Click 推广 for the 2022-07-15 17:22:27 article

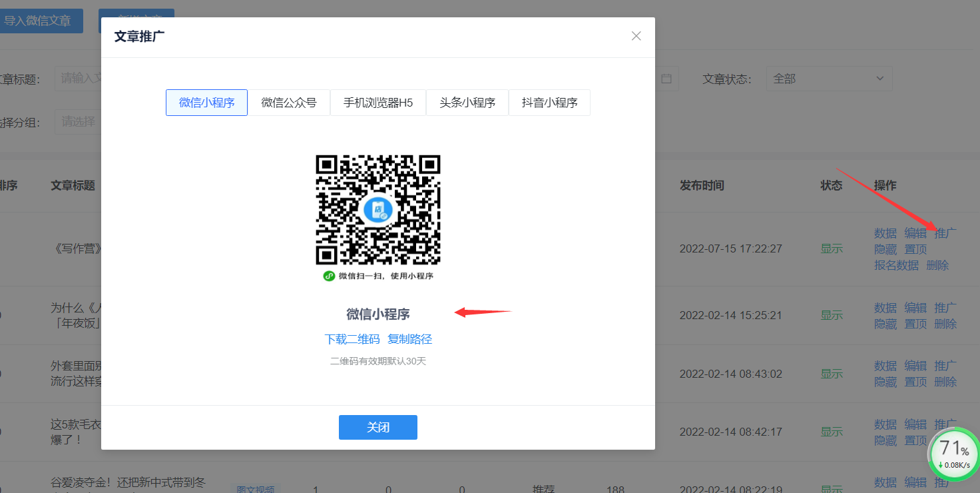[945, 233]
